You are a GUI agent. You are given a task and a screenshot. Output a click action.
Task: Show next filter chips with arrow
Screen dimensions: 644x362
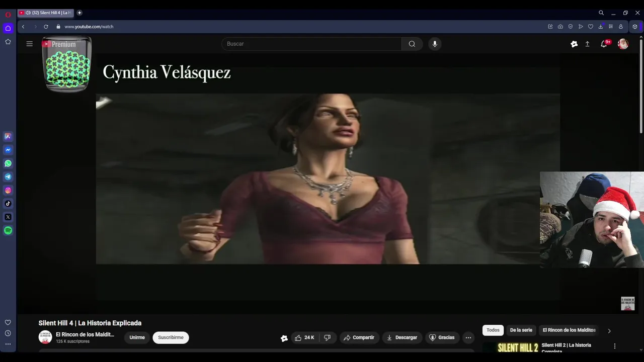609,331
